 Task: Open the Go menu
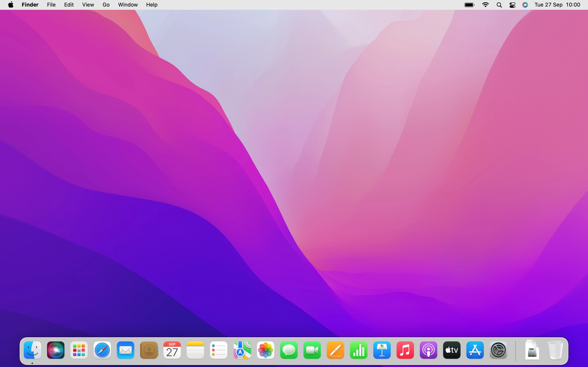coord(106,5)
